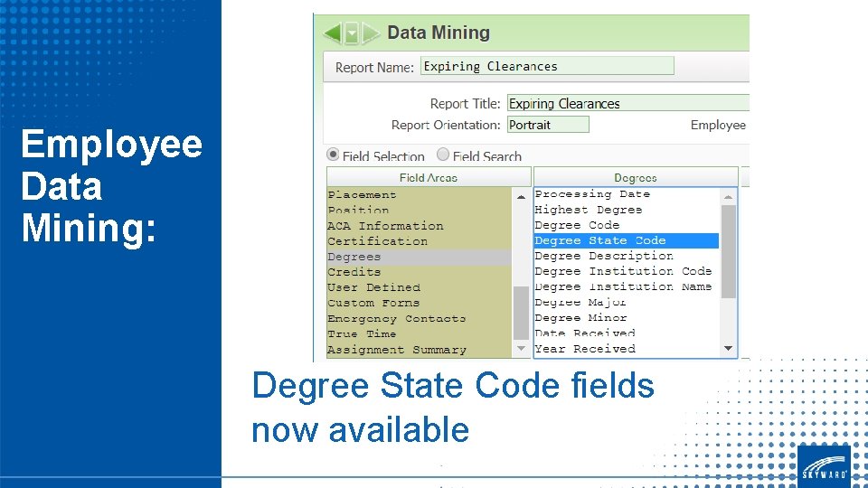Edit the Report Name input field

pos(547,66)
